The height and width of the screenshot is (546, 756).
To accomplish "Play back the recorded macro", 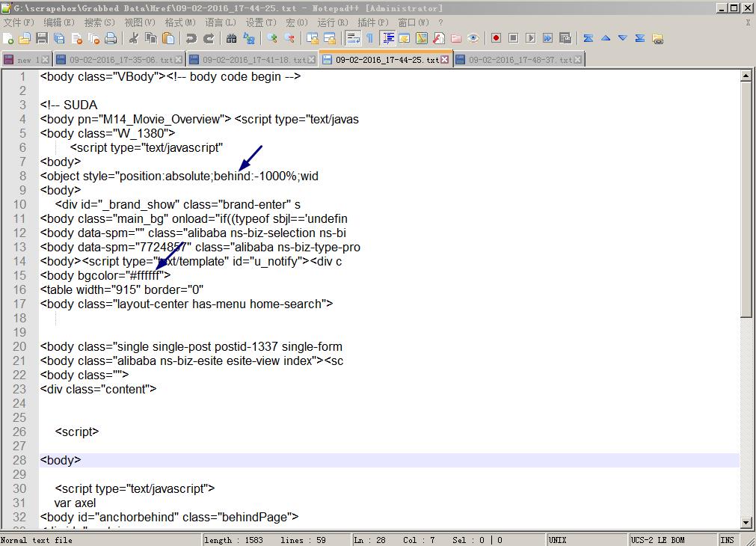I will (531, 39).
